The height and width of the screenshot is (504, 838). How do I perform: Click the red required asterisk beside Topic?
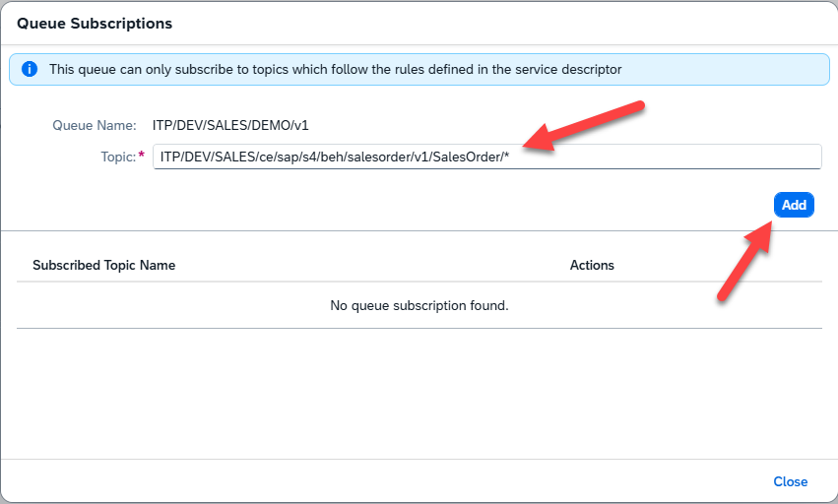pos(142,156)
